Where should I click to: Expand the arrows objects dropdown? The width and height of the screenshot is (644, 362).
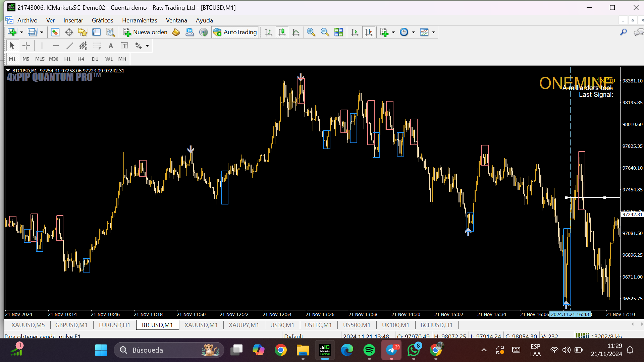tap(147, 46)
